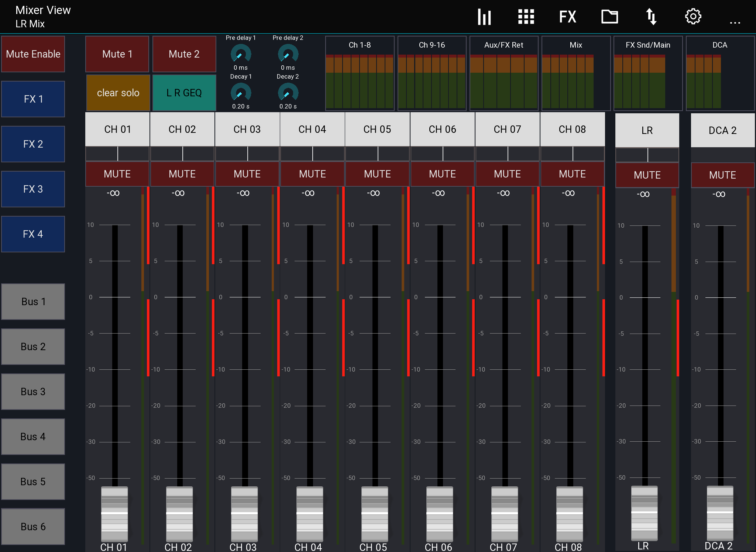
Task: Enable the Mute Enable mode
Action: coord(33,54)
